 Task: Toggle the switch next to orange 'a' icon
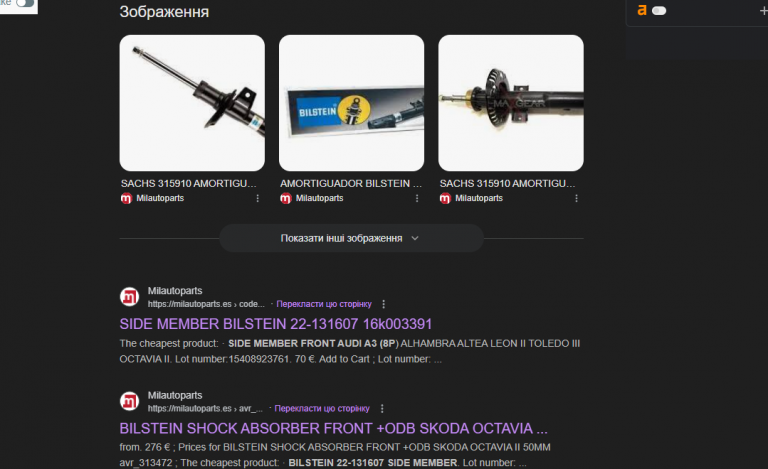coord(659,11)
